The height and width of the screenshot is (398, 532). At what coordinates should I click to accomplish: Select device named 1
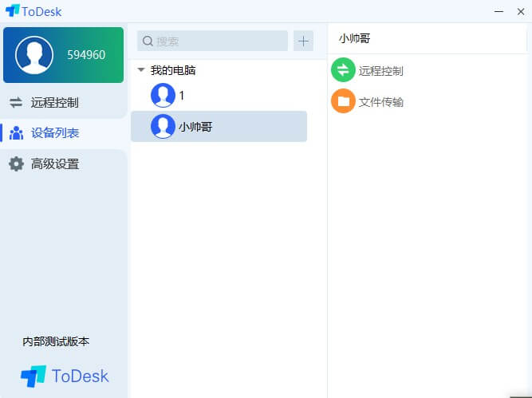219,96
